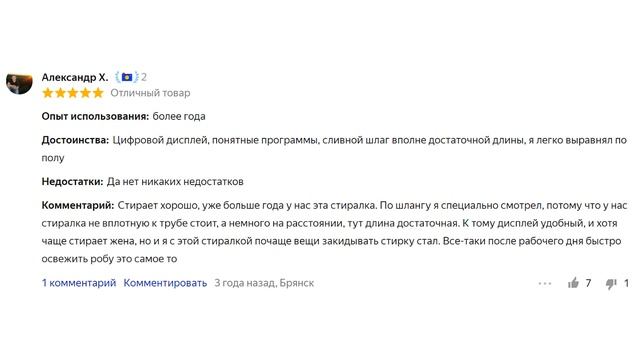The height and width of the screenshot is (360, 640).
Task: Select the third rating star
Action: coord(73,93)
